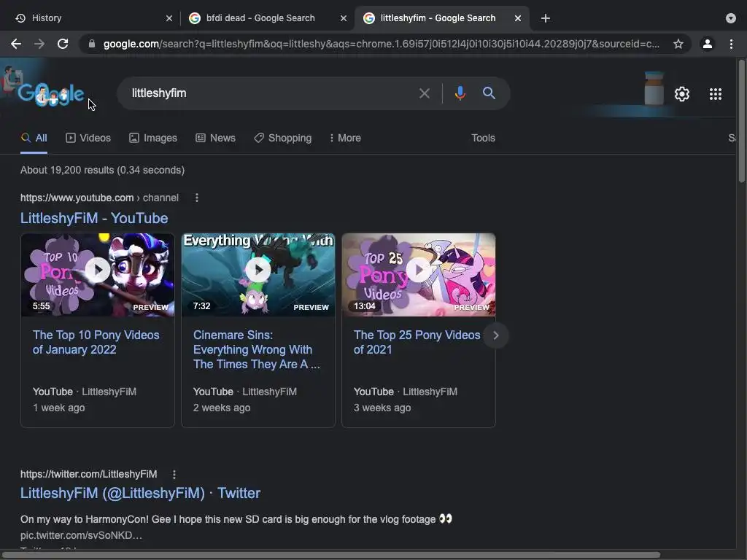Expand the More search filters menu
The width and height of the screenshot is (747, 560).
(x=345, y=138)
